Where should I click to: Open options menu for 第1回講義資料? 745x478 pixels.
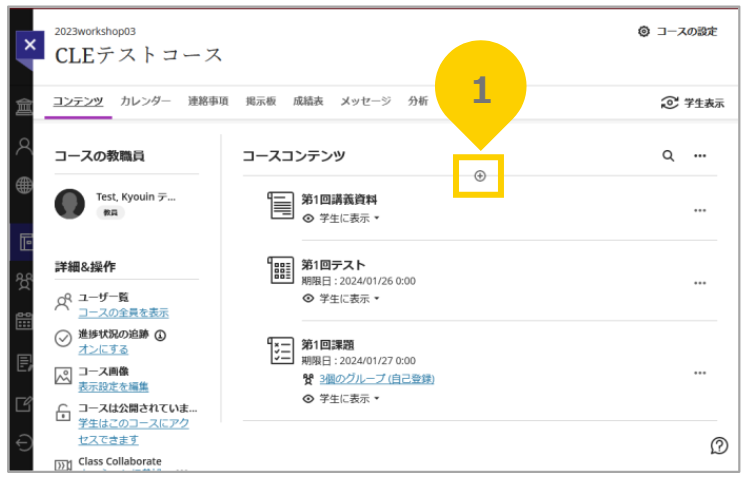pyautogui.click(x=700, y=210)
